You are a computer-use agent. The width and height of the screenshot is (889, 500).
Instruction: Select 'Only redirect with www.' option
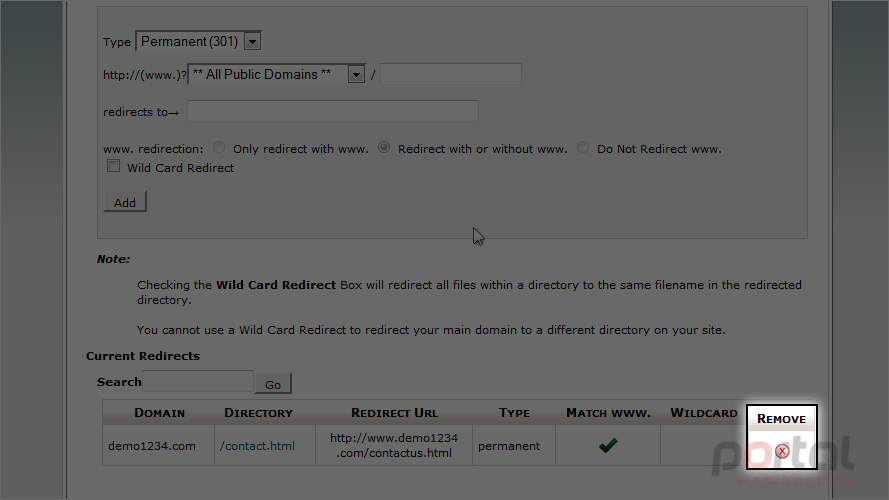click(x=219, y=147)
